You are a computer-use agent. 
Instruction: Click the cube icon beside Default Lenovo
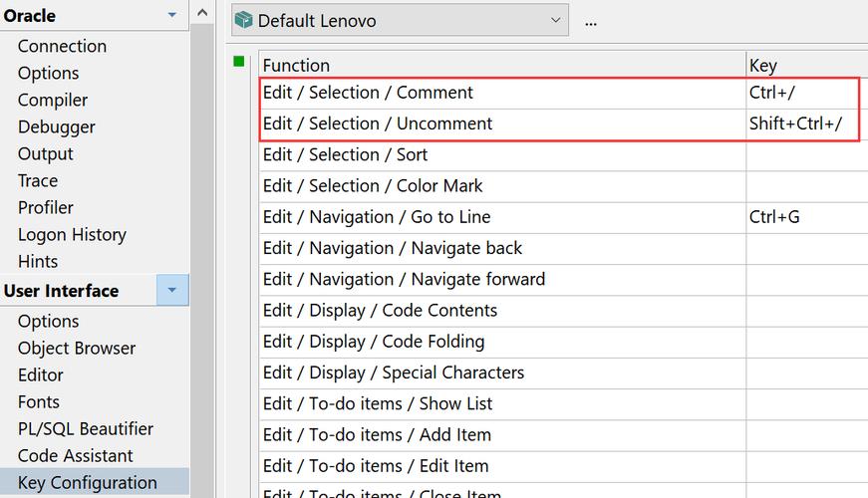coord(244,21)
